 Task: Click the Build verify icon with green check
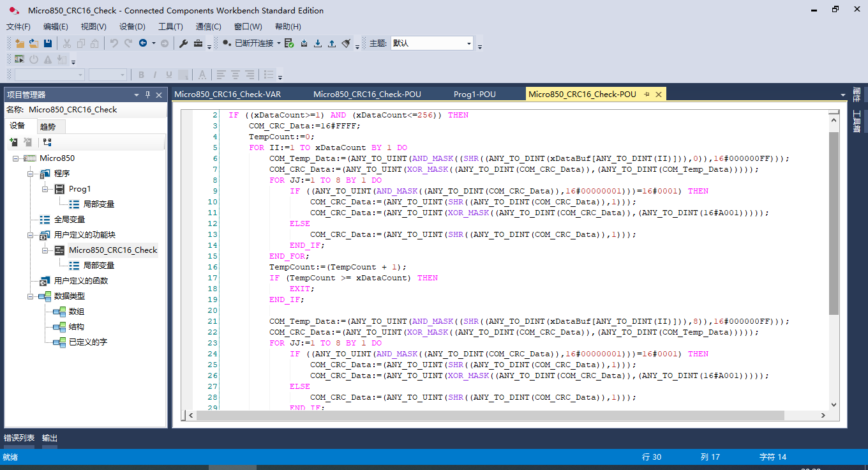click(x=289, y=43)
